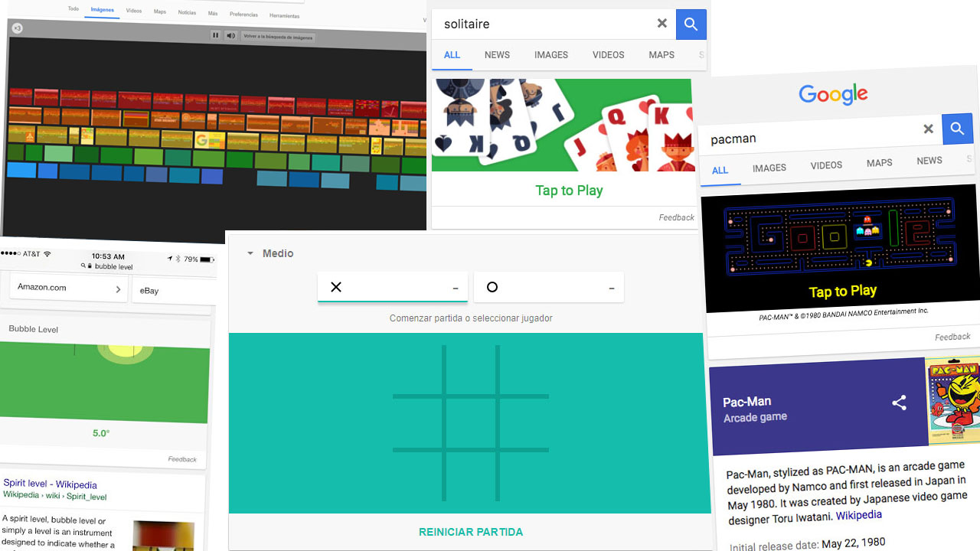Open 'Noticias' tab in Spanish search
The image size is (980, 551).
coord(187,12)
